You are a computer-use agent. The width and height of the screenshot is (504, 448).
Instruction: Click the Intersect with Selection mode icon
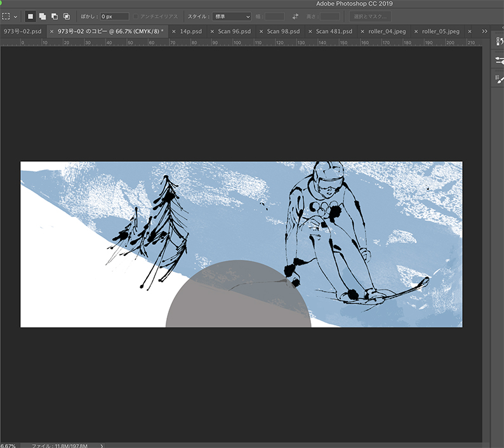click(x=67, y=16)
